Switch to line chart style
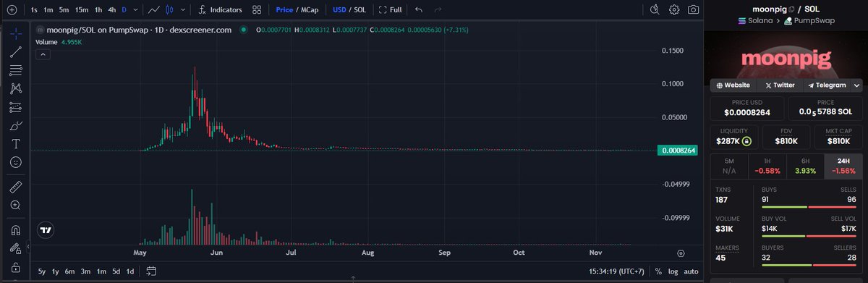Viewport: 868px width, 283px height. pyautogui.click(x=153, y=10)
